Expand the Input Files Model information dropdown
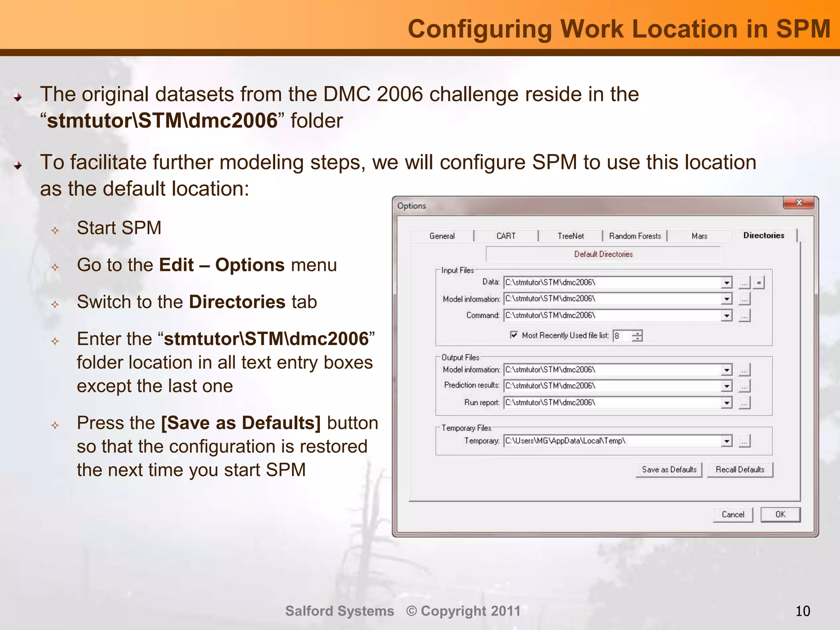 [x=726, y=299]
